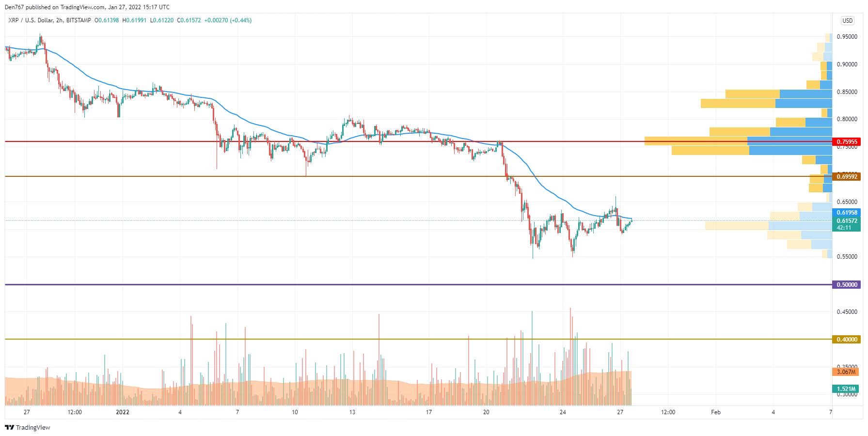The width and height of the screenshot is (868, 436).
Task: Click the current price 0.61572 countdown label
Action: (x=846, y=224)
